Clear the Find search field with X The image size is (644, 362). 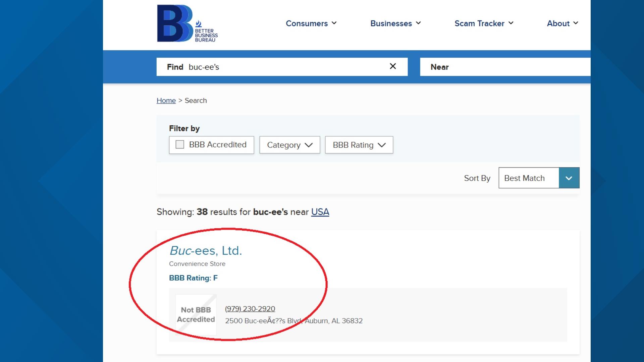(393, 66)
